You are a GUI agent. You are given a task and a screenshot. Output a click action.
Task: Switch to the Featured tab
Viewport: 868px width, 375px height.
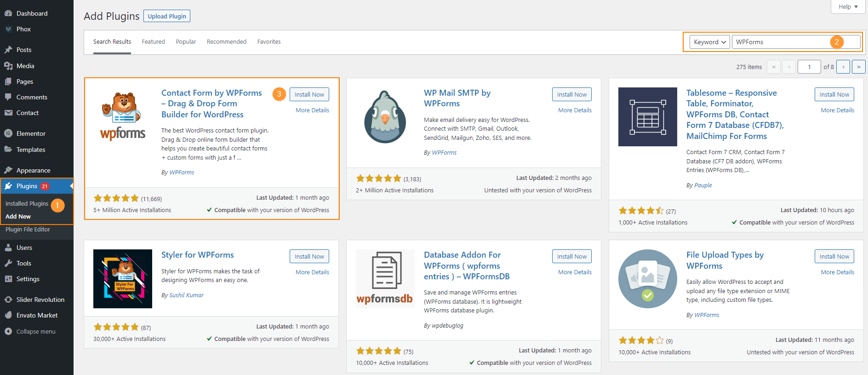[x=153, y=42]
